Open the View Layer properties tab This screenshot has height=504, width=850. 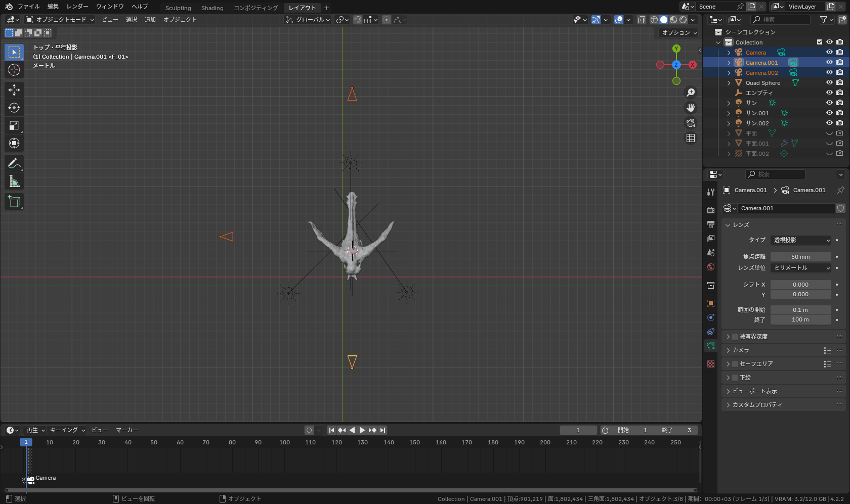711,238
